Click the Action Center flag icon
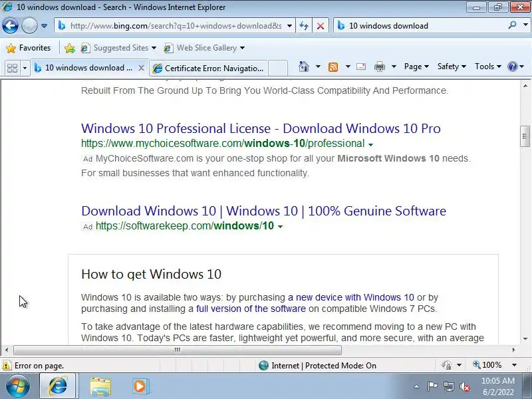Image resolution: width=532 pixels, height=399 pixels. click(x=432, y=386)
